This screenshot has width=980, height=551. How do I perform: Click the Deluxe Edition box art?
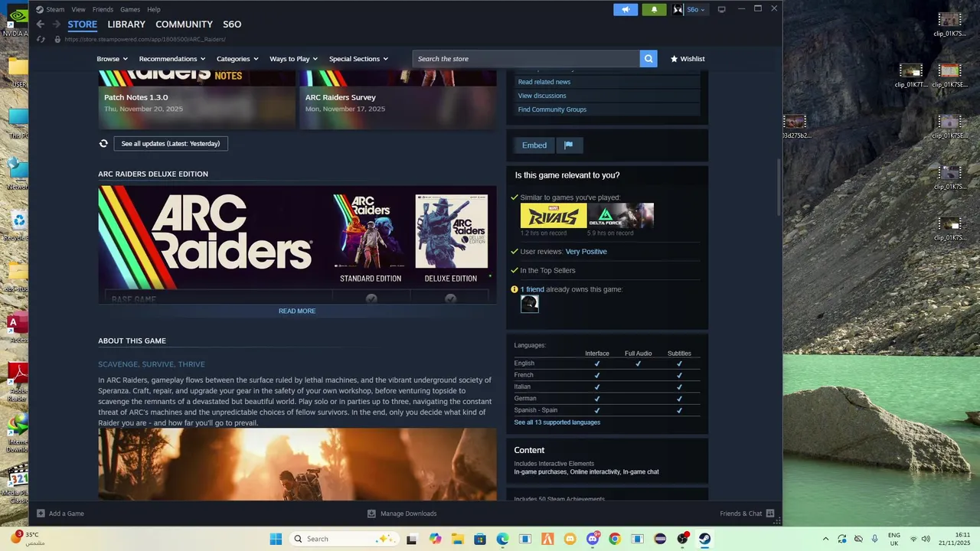coord(451,231)
